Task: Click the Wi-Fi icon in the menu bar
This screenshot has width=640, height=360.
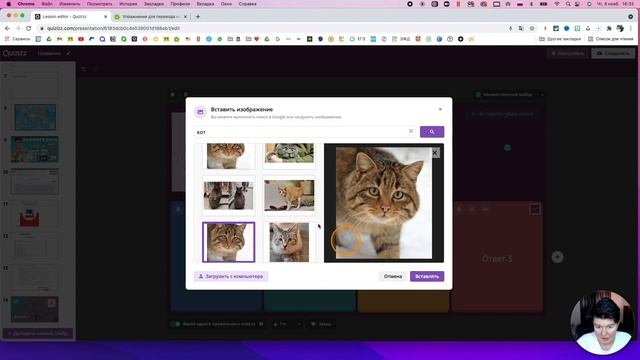Action: [557, 4]
